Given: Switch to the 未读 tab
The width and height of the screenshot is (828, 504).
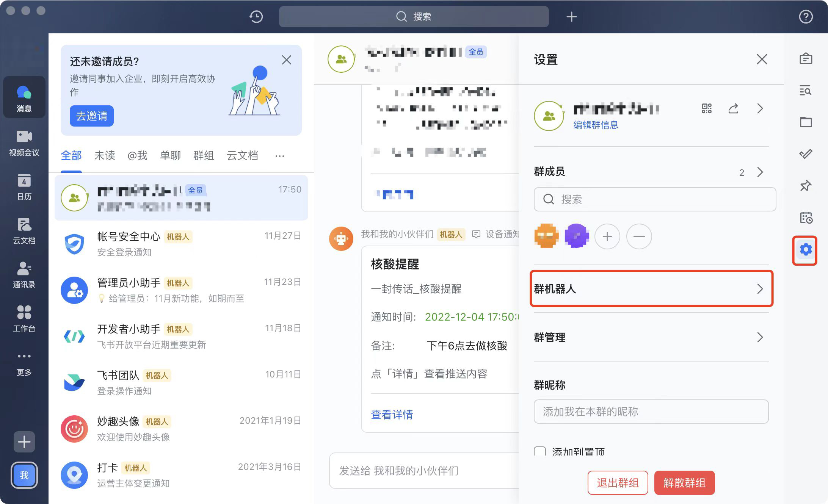Looking at the screenshot, I should click(105, 155).
